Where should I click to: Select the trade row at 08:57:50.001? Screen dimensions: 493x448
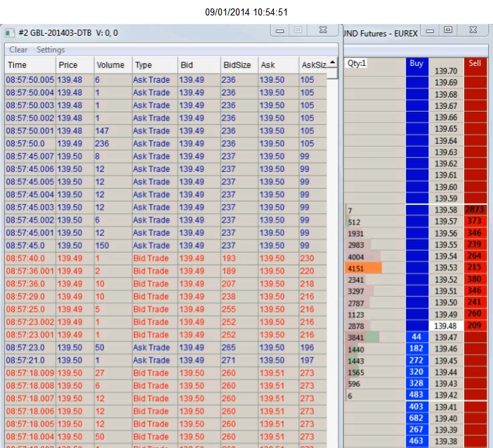click(x=166, y=131)
